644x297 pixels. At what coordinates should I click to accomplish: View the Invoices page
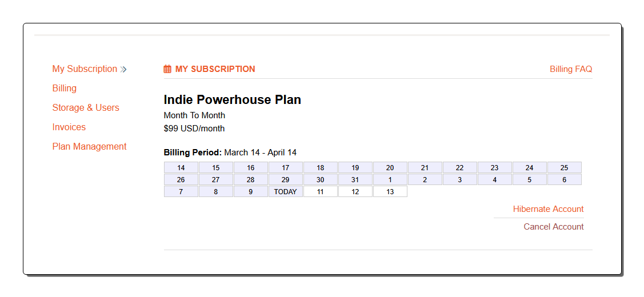tap(69, 127)
